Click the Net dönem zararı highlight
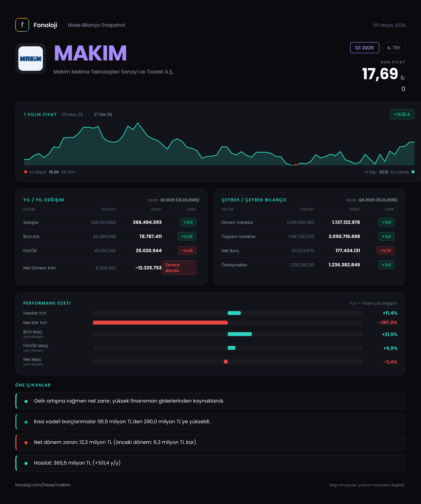Screen dimensions: 421x504 click(x=210, y=442)
